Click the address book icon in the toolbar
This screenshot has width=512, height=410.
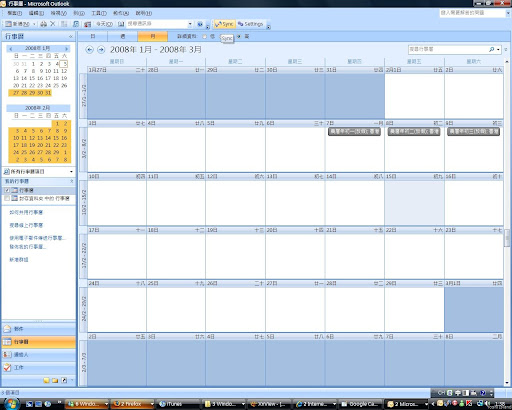121,24
